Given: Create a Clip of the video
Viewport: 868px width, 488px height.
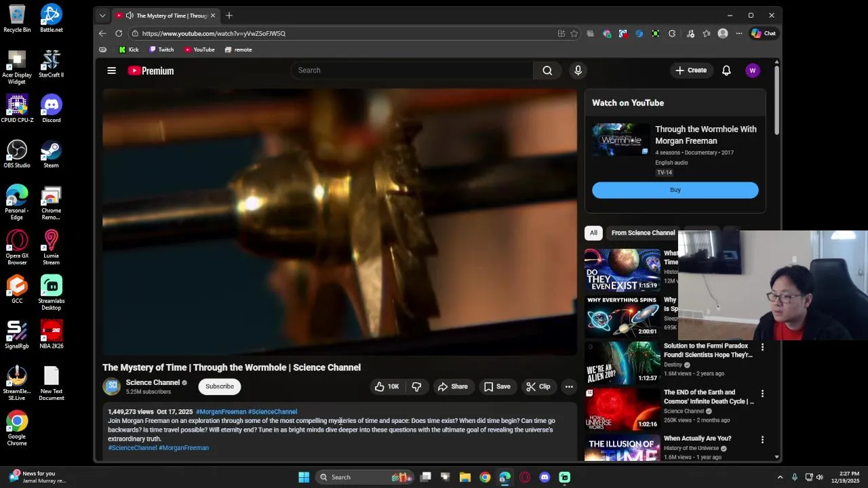Looking at the screenshot, I should (538, 386).
